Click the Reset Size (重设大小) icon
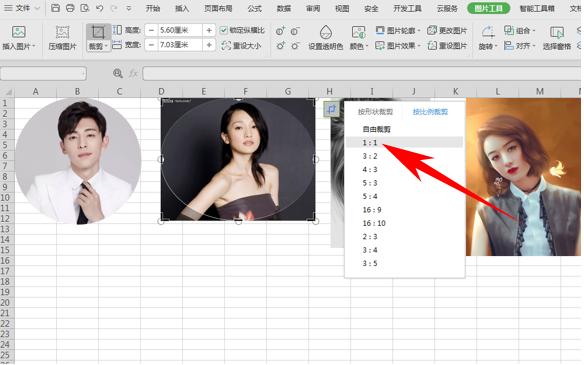This screenshot has height=365, width=584. pos(226,46)
